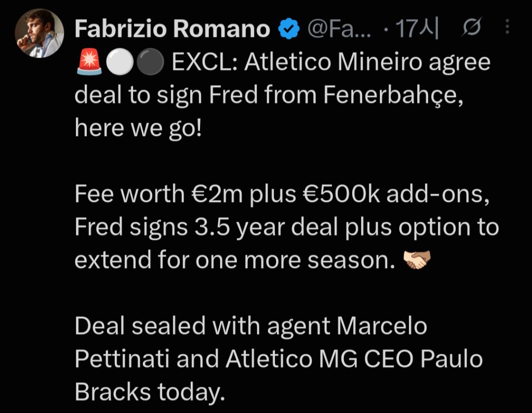
Task: Click the 'Deal sealed with agent Marcelo' line
Action: (x=251, y=326)
